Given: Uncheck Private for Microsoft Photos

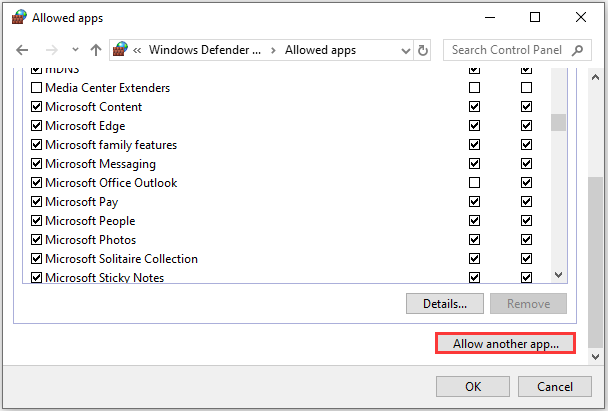Looking at the screenshot, I should pos(474,240).
